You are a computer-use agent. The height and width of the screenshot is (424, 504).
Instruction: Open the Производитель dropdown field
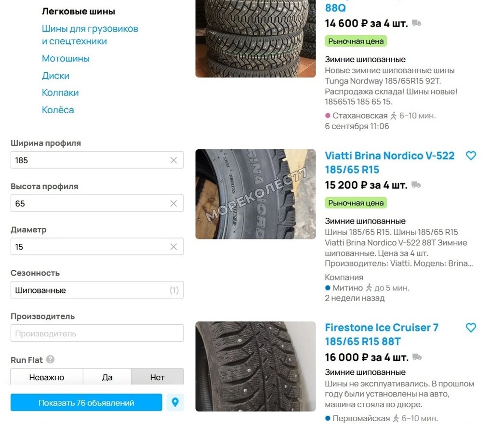click(x=97, y=333)
